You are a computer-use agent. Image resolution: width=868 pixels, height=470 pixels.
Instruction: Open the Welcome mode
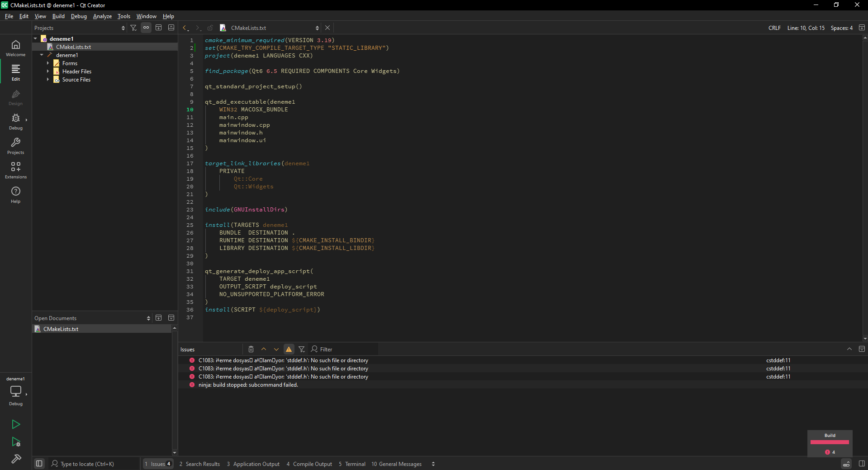pyautogui.click(x=16, y=48)
